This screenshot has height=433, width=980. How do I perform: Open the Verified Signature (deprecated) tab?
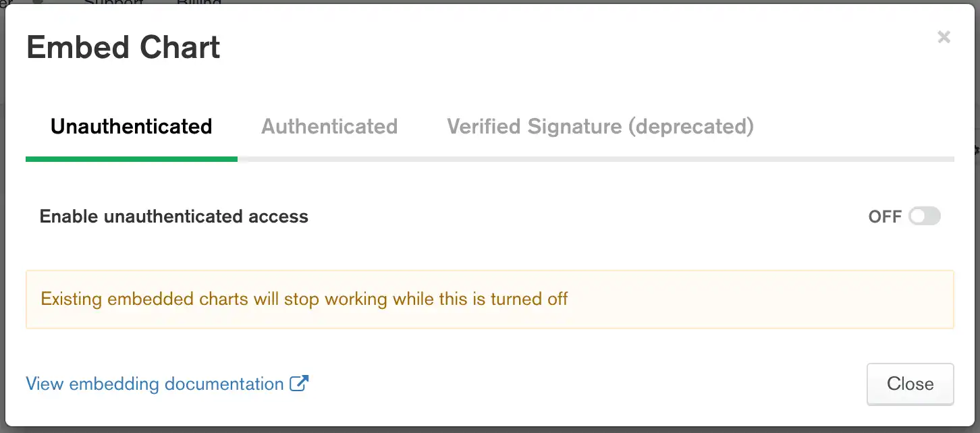pos(599,126)
